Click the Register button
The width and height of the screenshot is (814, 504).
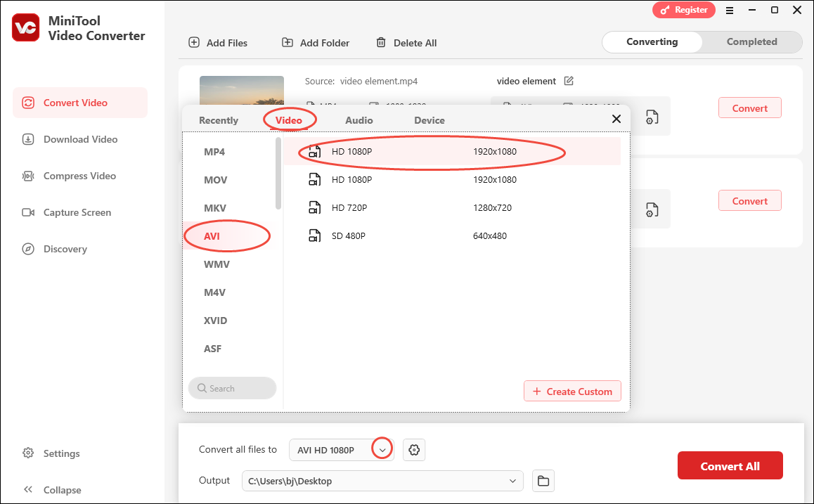684,10
